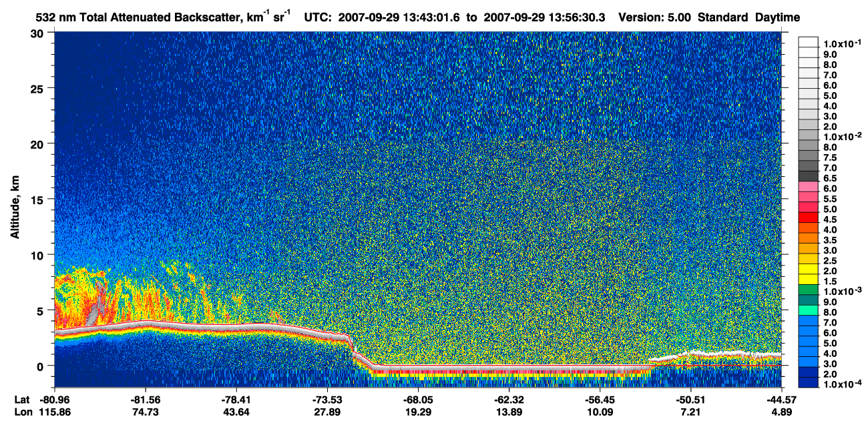Click colorbar label '1.0x10⁻⁴'

pos(843,384)
